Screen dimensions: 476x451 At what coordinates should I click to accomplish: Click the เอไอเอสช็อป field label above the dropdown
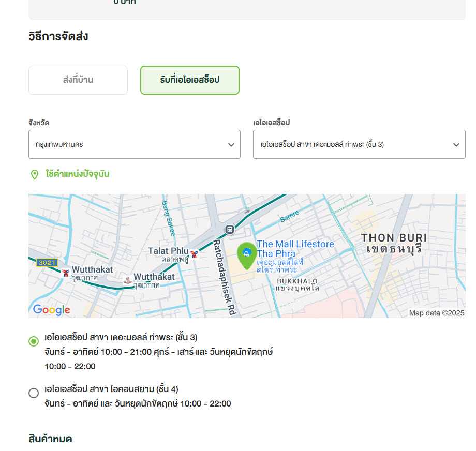(272, 122)
